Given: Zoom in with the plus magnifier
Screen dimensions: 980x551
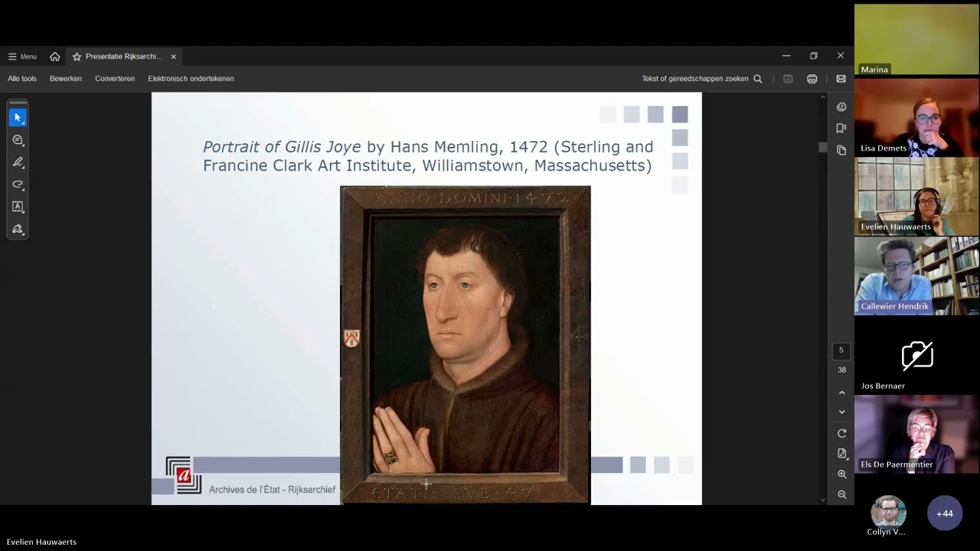Looking at the screenshot, I should [841, 474].
